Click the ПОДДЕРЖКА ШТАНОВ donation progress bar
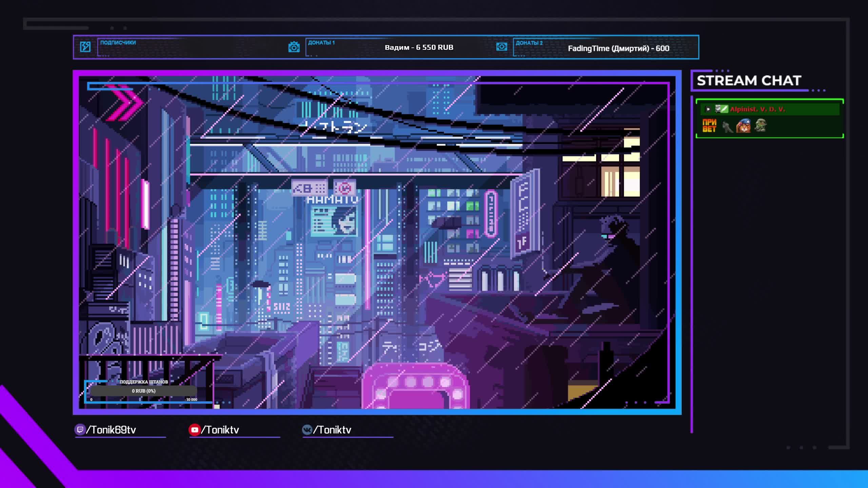 point(143,391)
